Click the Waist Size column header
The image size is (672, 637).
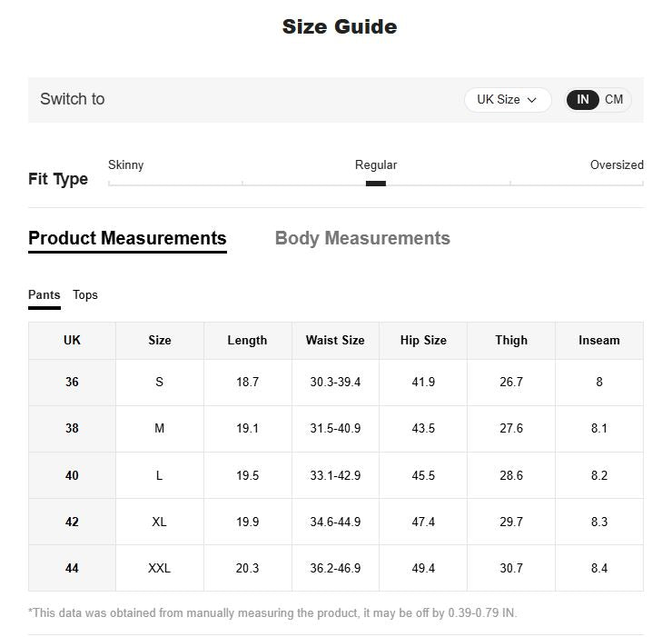[335, 341]
